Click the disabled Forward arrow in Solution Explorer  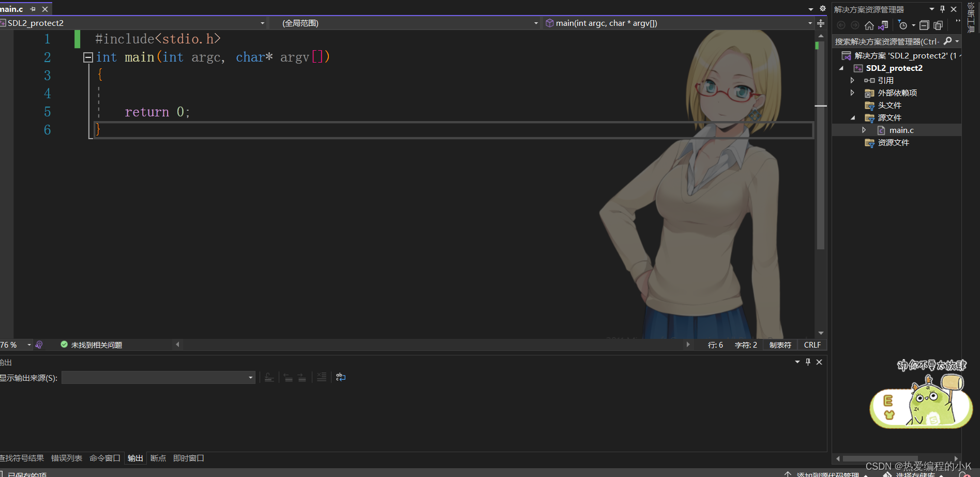coord(855,25)
